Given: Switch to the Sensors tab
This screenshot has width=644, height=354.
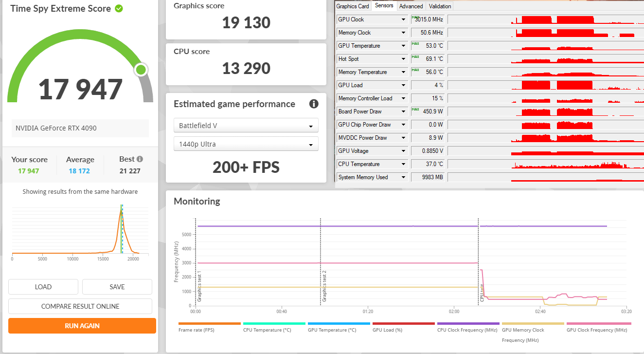Looking at the screenshot, I should (384, 6).
